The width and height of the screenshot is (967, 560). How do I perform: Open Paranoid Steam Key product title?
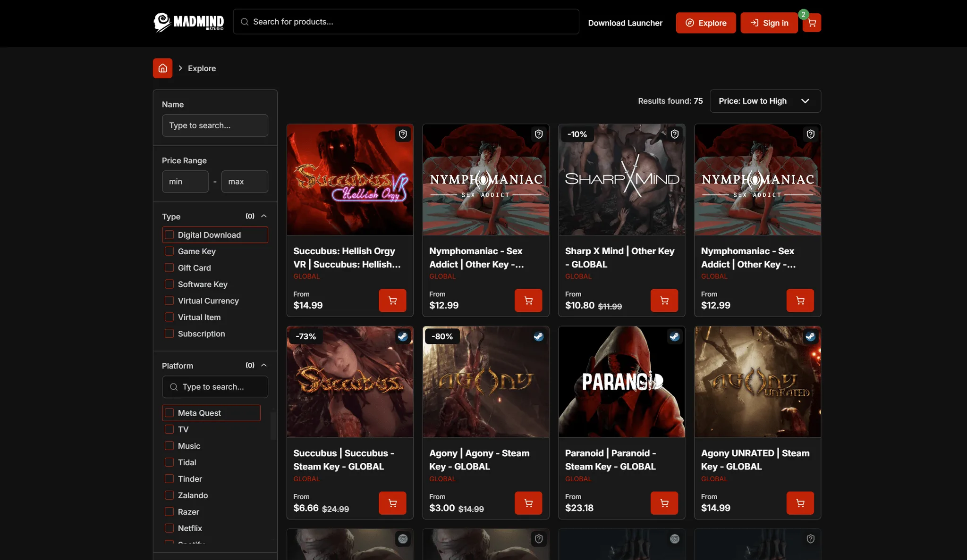click(x=610, y=460)
